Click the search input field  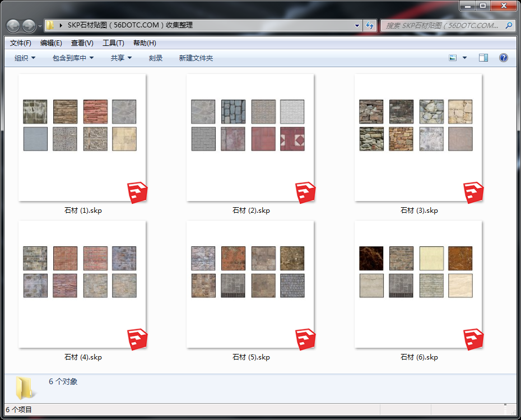441,25
